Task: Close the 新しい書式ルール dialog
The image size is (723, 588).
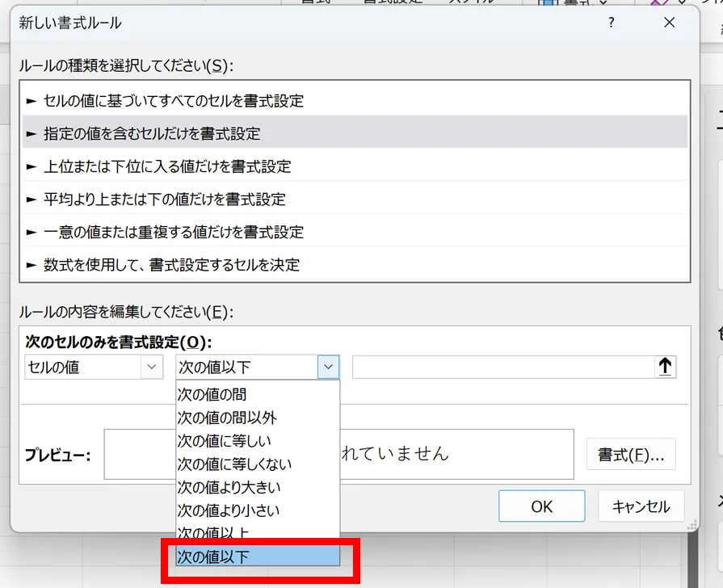Action: click(x=669, y=23)
